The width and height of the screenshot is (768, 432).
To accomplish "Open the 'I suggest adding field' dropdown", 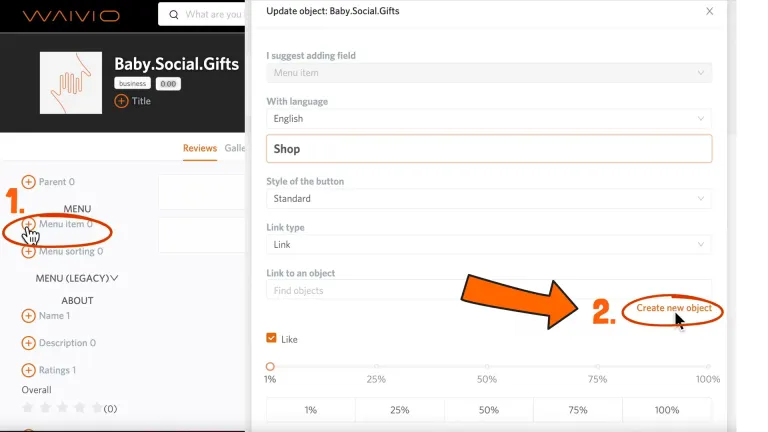I will 489,72.
